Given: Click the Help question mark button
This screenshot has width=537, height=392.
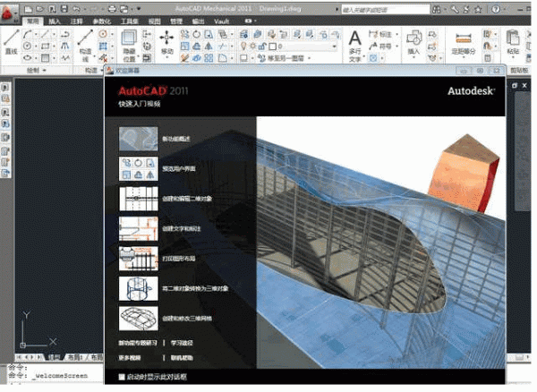Looking at the screenshot, I should 496,10.
